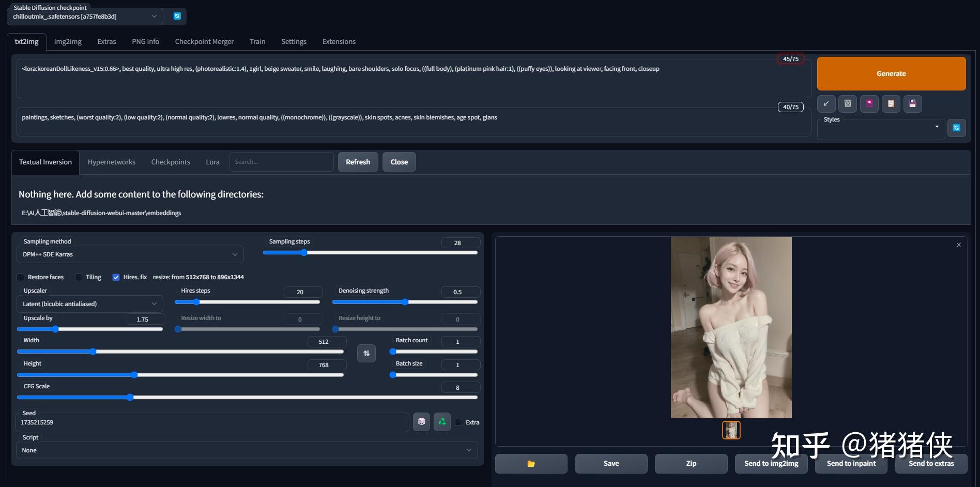Switch to the img2img tab
Viewport: 980px width, 487px height.
coord(68,41)
